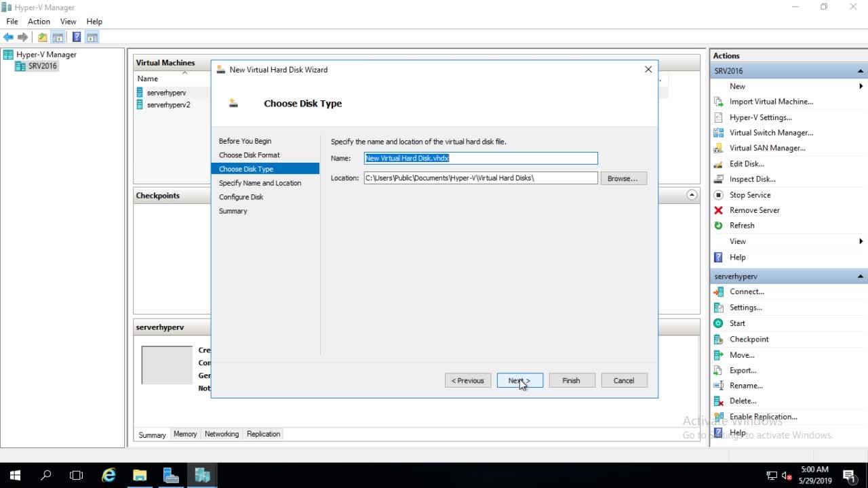The height and width of the screenshot is (488, 868).
Task: Click the Virtual Switch Manager icon
Action: (x=718, y=133)
